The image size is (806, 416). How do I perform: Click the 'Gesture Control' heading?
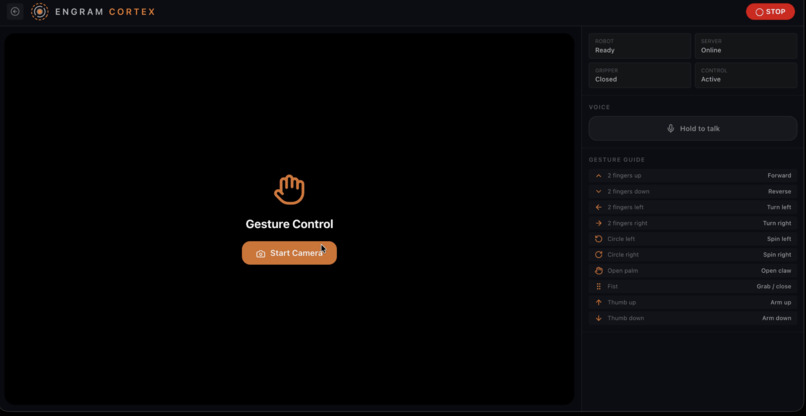click(289, 224)
